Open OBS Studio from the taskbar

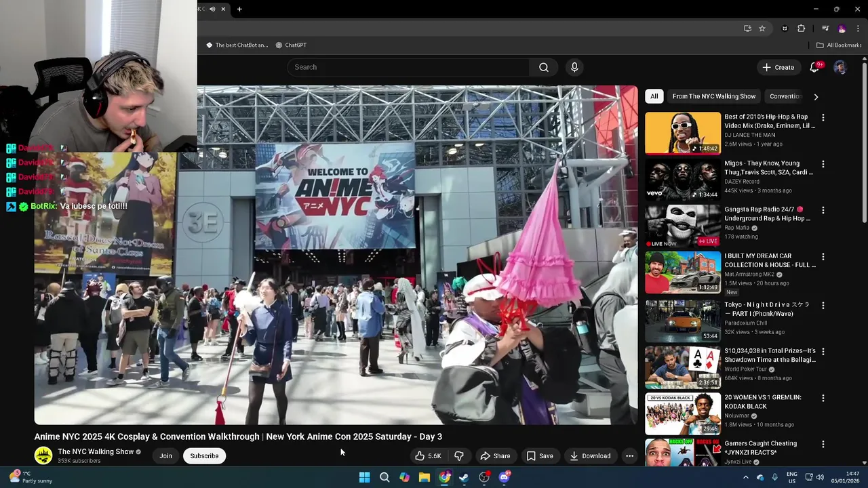pyautogui.click(x=484, y=477)
